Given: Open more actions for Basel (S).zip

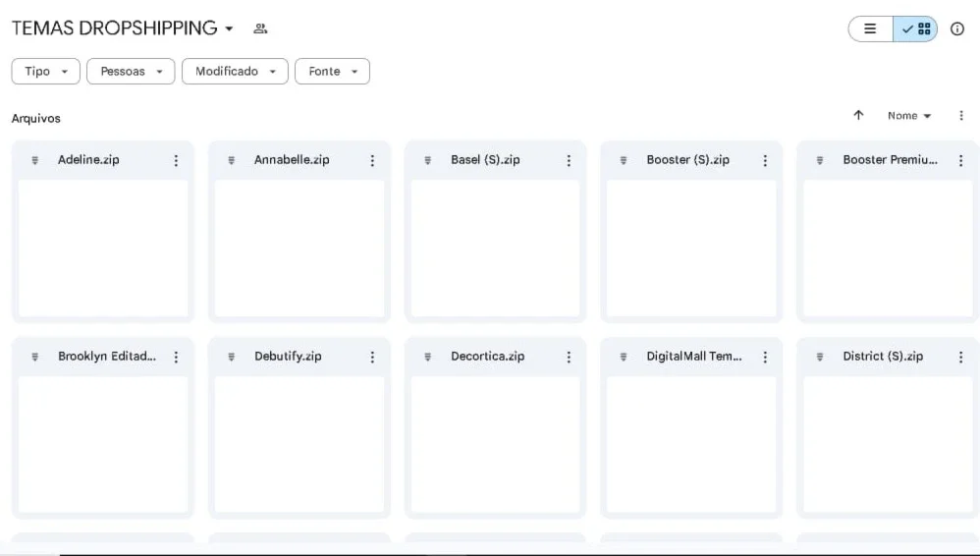Looking at the screenshot, I should pos(569,161).
